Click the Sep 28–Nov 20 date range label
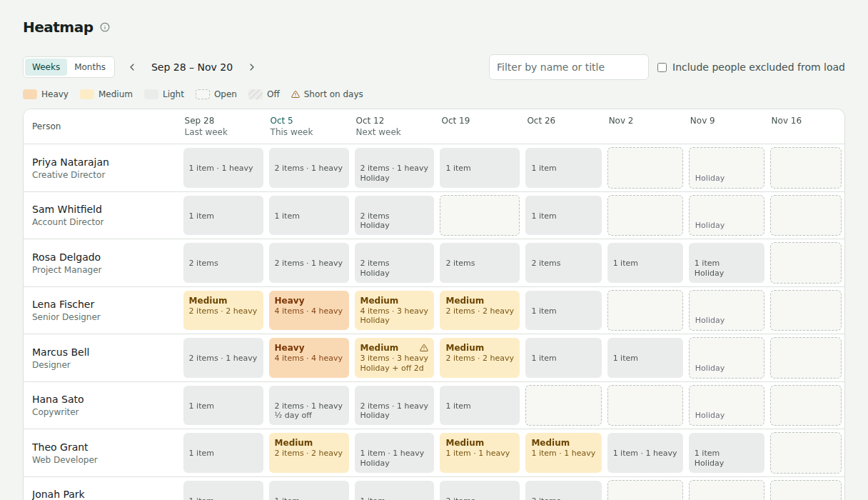The width and height of the screenshot is (868, 500). 192,67
